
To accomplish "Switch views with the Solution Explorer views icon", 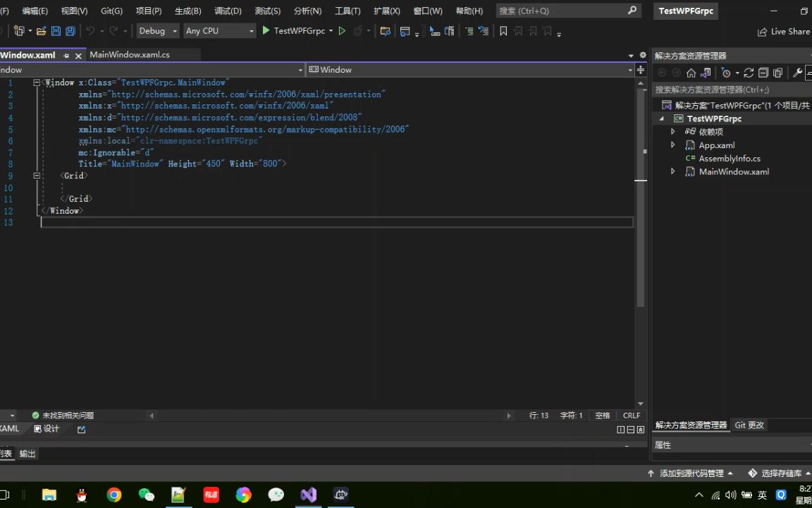I will click(706, 73).
